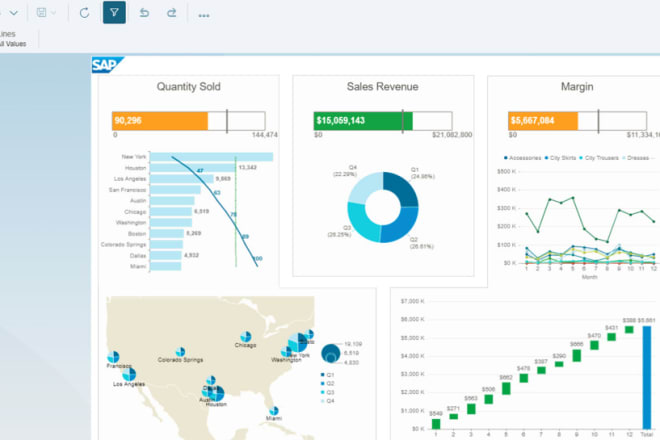Click the San Francisco bar label
660x440 pixels.
[x=127, y=190]
